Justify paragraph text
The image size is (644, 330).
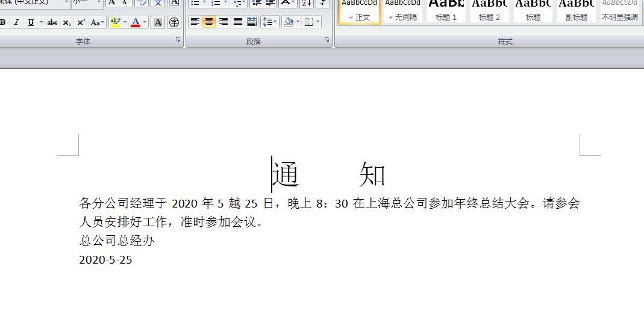(238, 21)
